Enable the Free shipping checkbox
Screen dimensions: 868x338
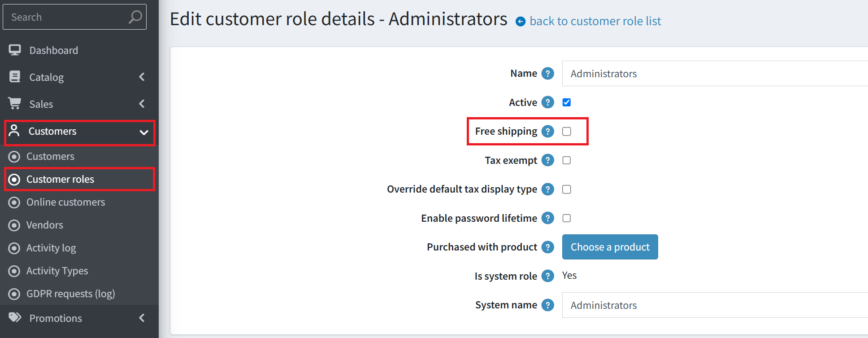pyautogui.click(x=567, y=132)
